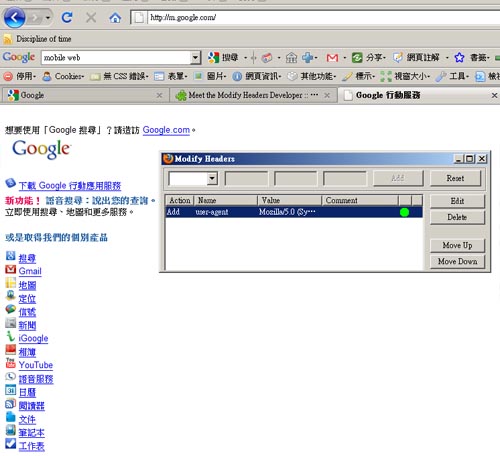Click the YouTube icon
Image resolution: width=500 pixels, height=456 pixels.
[11, 363]
